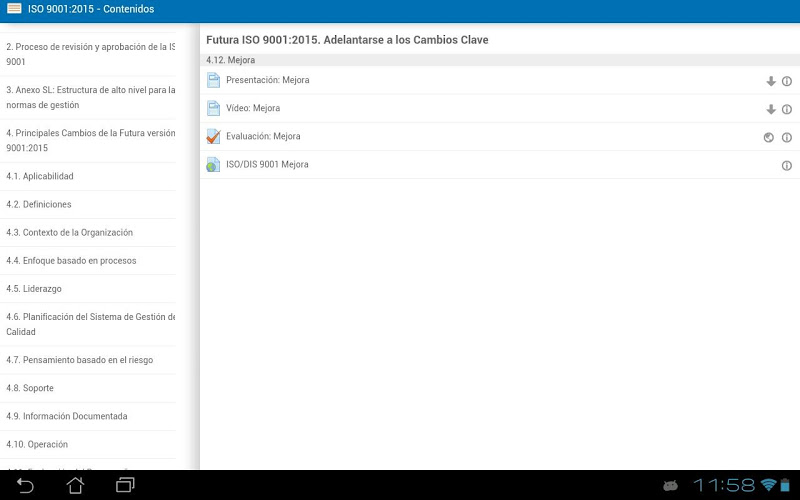The width and height of the screenshot is (800, 500).
Task: Go to 4.9. Información Documentada
Action: (x=88, y=416)
